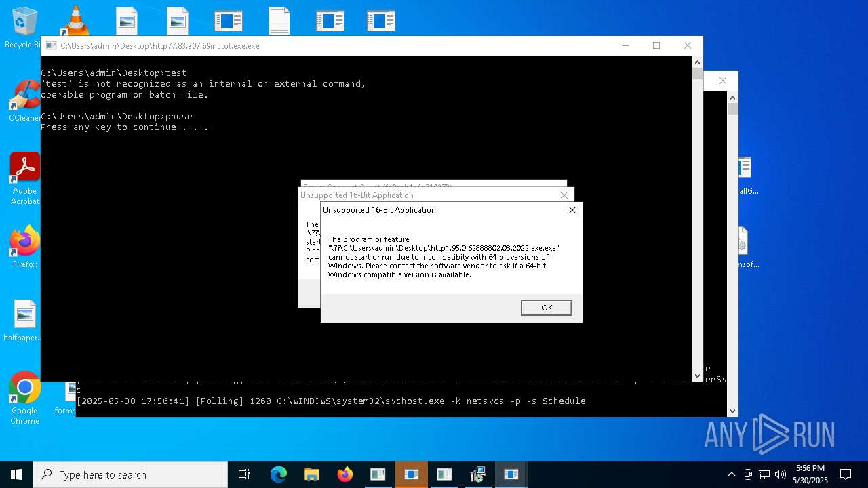Click the Windows Start button

(16, 474)
